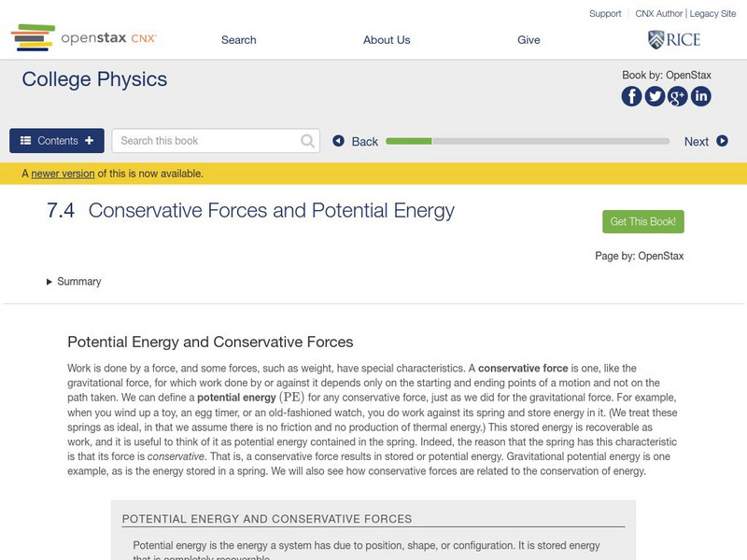Open the Contents panel via the plus expander

click(89, 140)
